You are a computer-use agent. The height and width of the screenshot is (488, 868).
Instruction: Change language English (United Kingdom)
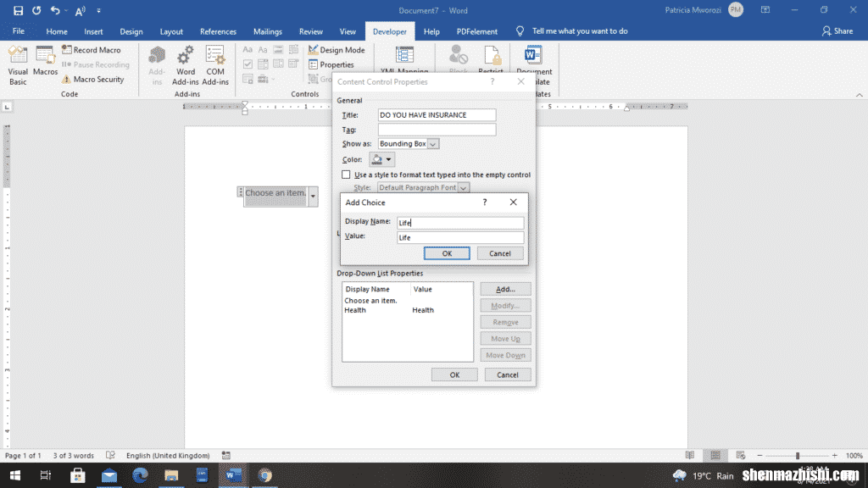168,455
